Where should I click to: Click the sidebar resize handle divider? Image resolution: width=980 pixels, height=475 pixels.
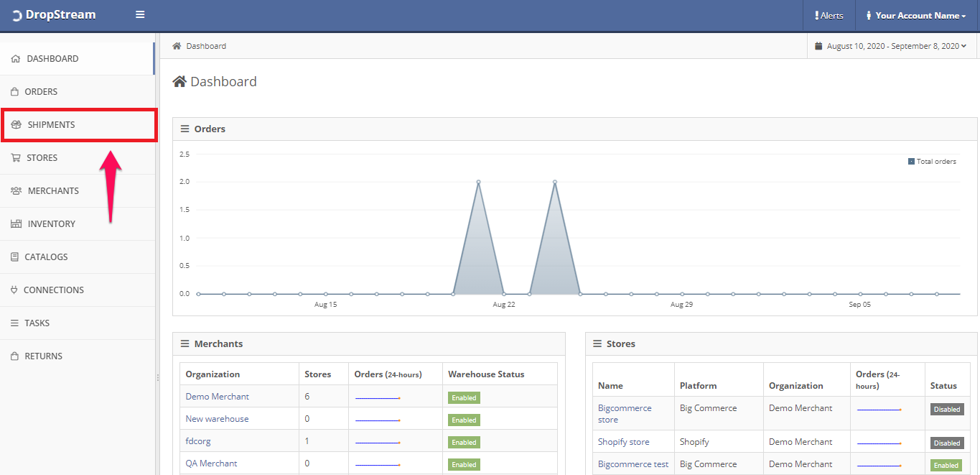point(157,378)
